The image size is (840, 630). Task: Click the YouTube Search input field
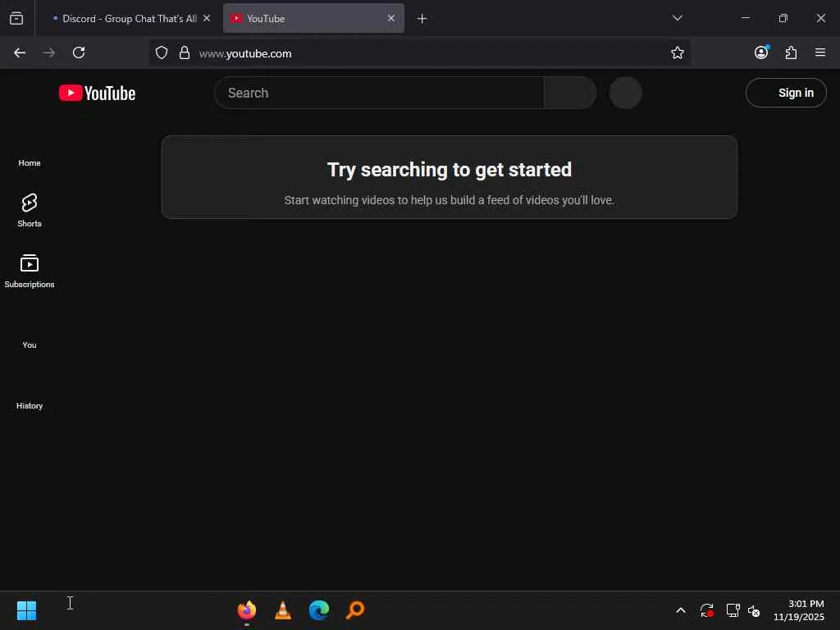tap(379, 93)
